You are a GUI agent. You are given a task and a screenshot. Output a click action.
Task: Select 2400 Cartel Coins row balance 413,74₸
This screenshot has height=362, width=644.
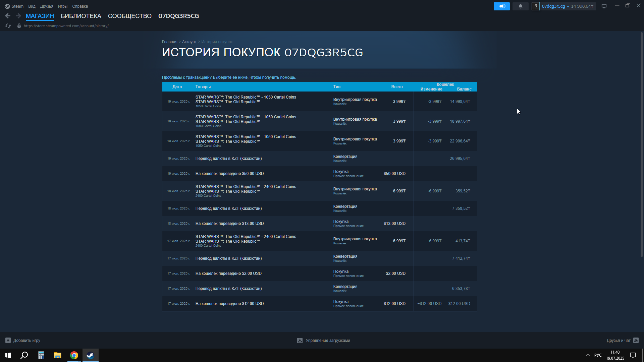319,241
